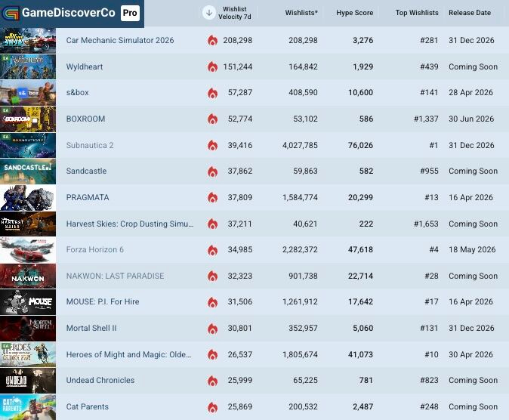
Task: Click flame icon in MOUSE: P.I. For Hire row
Action: [x=213, y=302]
